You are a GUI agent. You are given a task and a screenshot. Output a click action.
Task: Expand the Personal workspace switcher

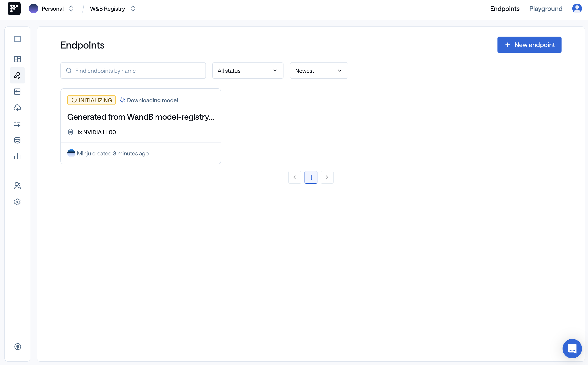71,8
